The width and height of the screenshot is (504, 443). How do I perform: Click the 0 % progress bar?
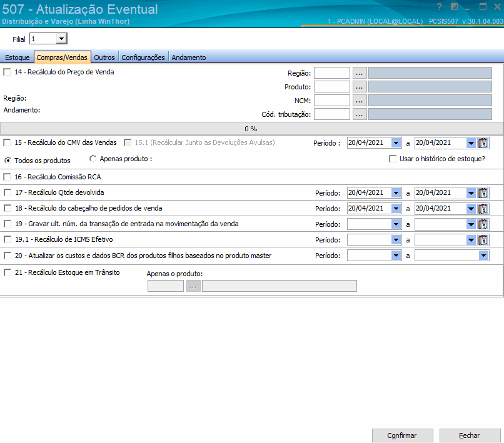(x=251, y=129)
